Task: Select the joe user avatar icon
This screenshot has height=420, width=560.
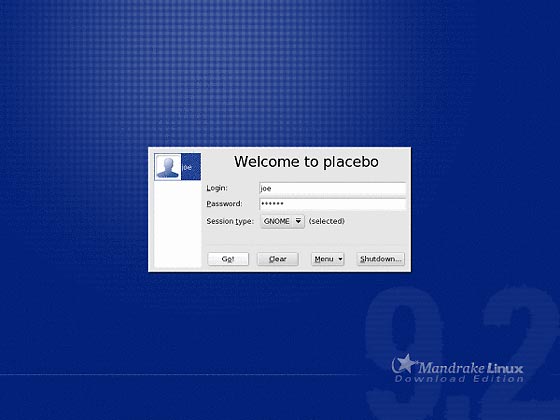Action: (x=168, y=167)
